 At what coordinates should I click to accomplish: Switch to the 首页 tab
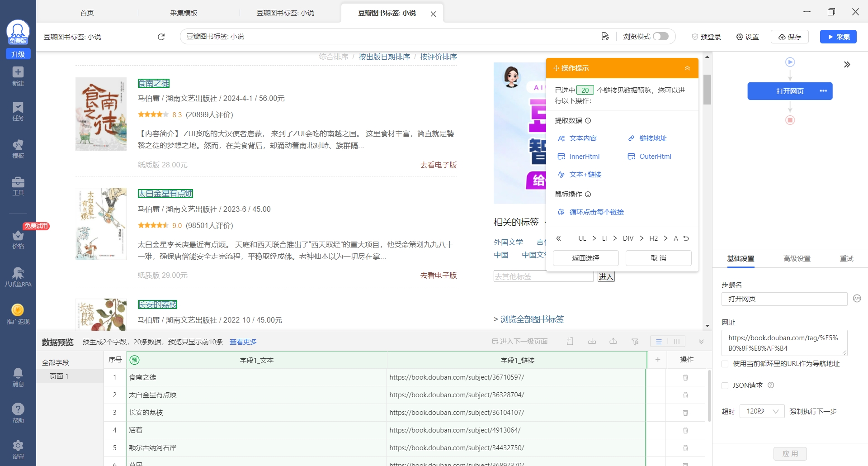coord(87,13)
